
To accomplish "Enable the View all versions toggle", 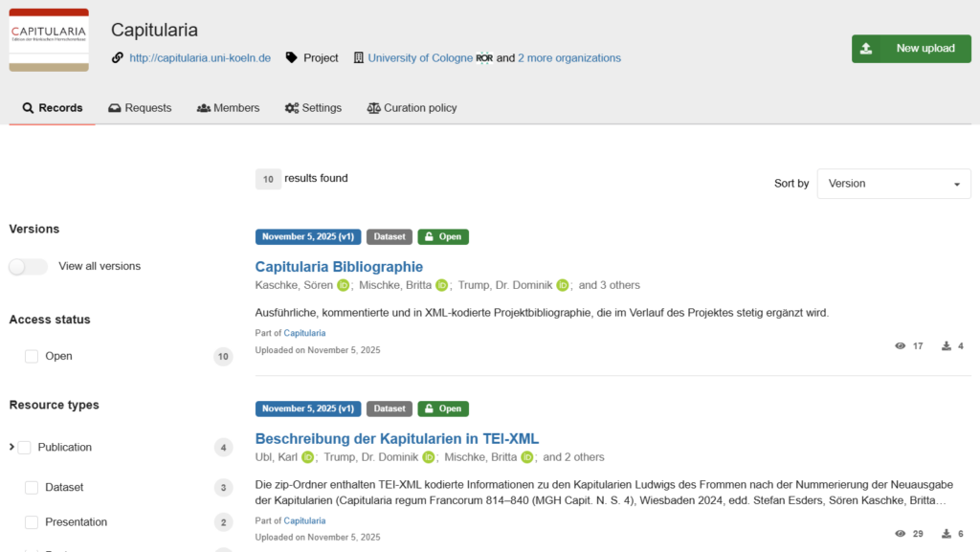I will coord(28,266).
